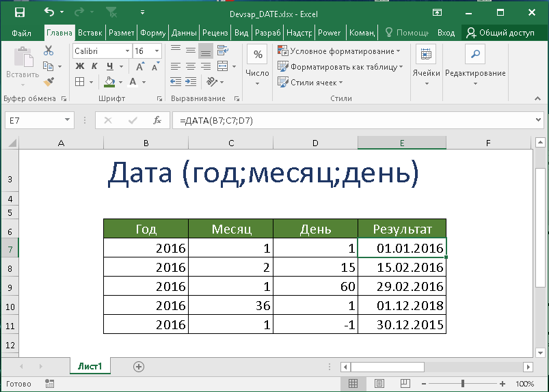549x392 pixels.
Task: Toggle bottom vertical alignment
Action: click(206, 51)
